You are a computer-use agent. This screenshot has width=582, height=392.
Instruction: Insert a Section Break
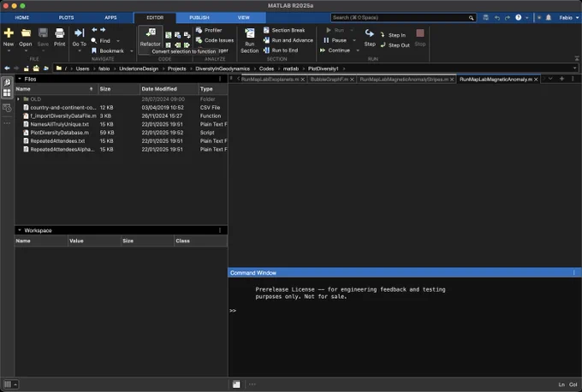point(284,30)
